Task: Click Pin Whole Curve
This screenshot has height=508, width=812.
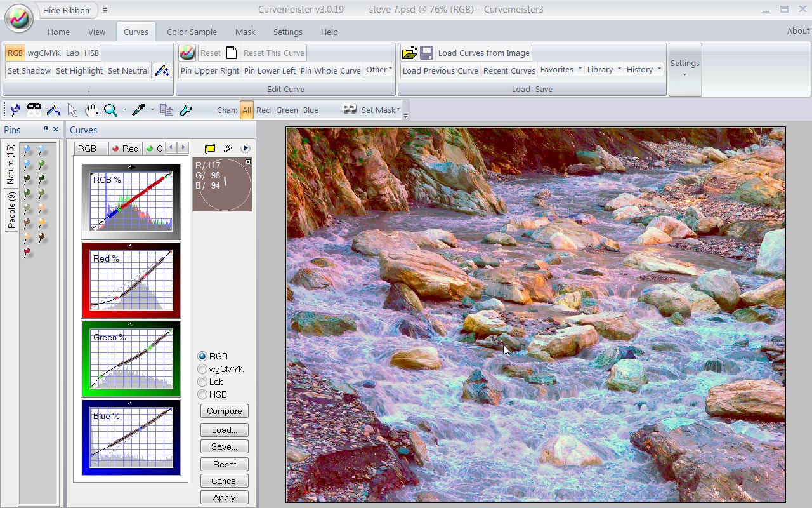Action: coord(331,70)
